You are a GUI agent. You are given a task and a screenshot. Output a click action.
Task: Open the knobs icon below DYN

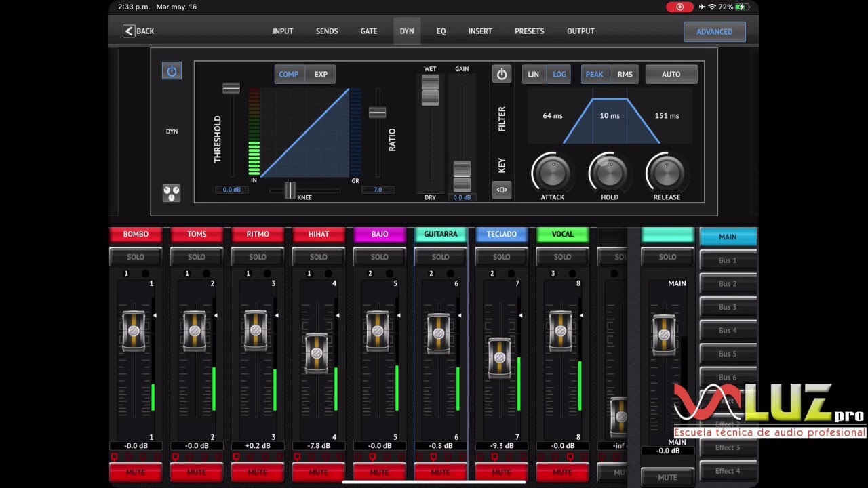(x=172, y=193)
